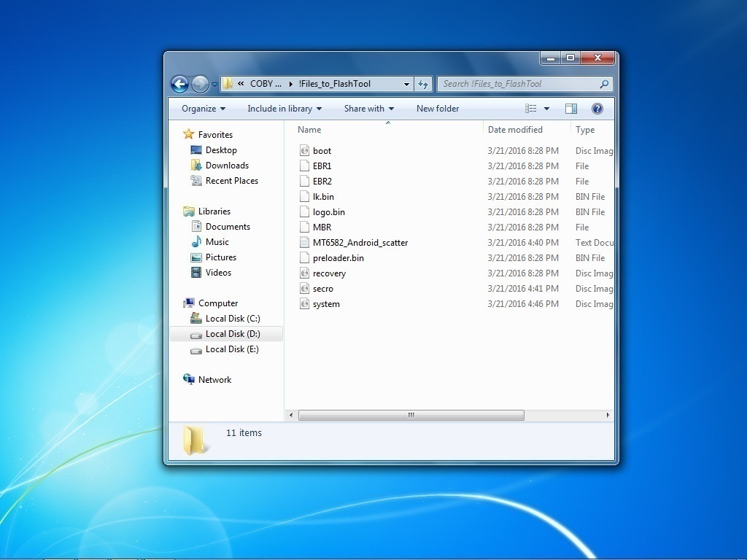
Task: Select the file name "preloader.bin"
Action: (x=338, y=258)
